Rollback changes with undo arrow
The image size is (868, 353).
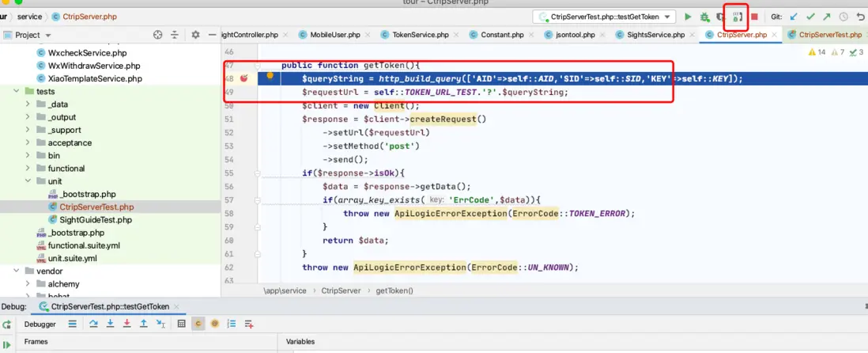860,17
